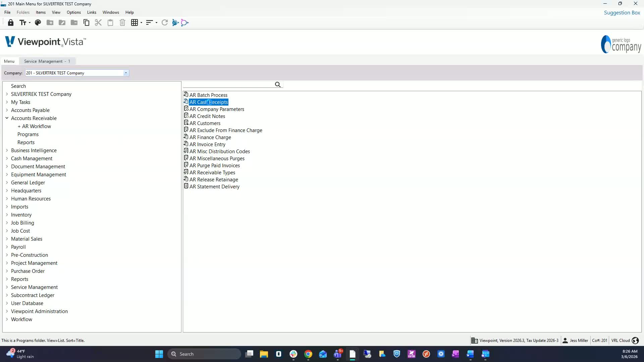Open the Company dropdown list
Viewport: 644px width, 362px height.
[126, 73]
